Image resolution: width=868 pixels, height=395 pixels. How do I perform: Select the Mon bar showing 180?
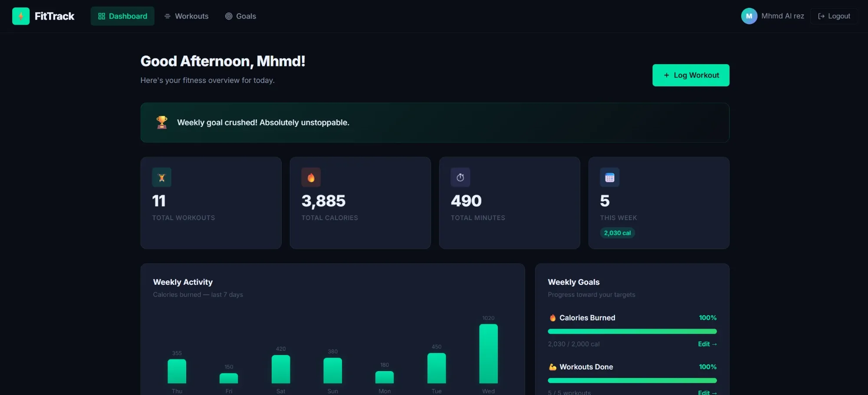[x=385, y=377]
